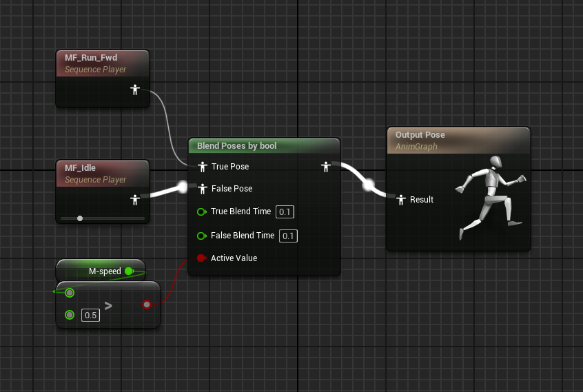Click the green pin beside the 0.5 value
The image size is (583, 392).
coord(70,315)
